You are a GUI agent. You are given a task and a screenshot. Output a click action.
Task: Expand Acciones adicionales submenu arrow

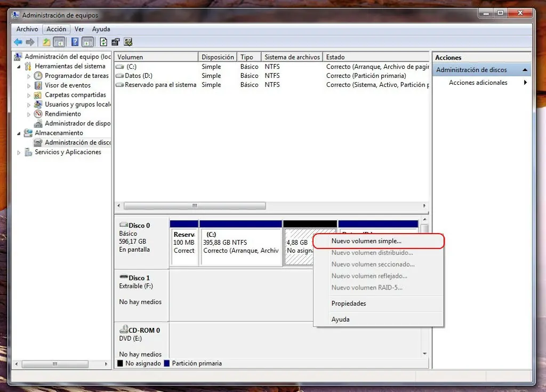(x=525, y=83)
